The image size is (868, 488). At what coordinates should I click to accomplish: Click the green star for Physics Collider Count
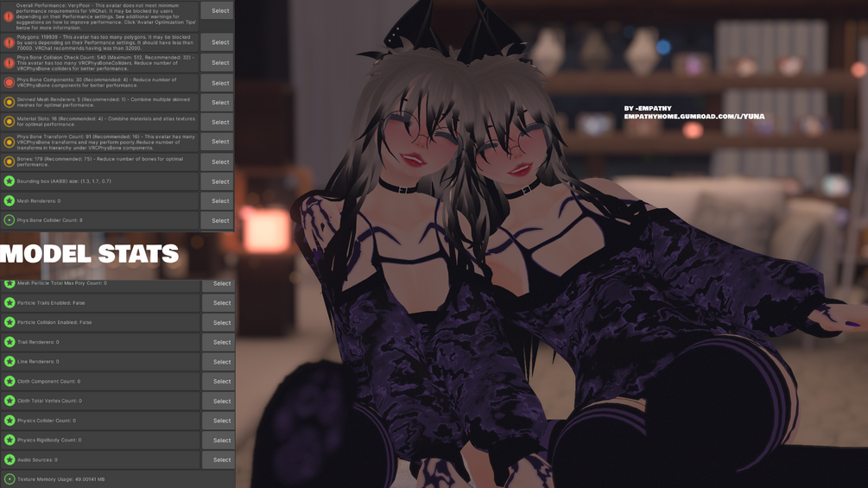point(10,421)
